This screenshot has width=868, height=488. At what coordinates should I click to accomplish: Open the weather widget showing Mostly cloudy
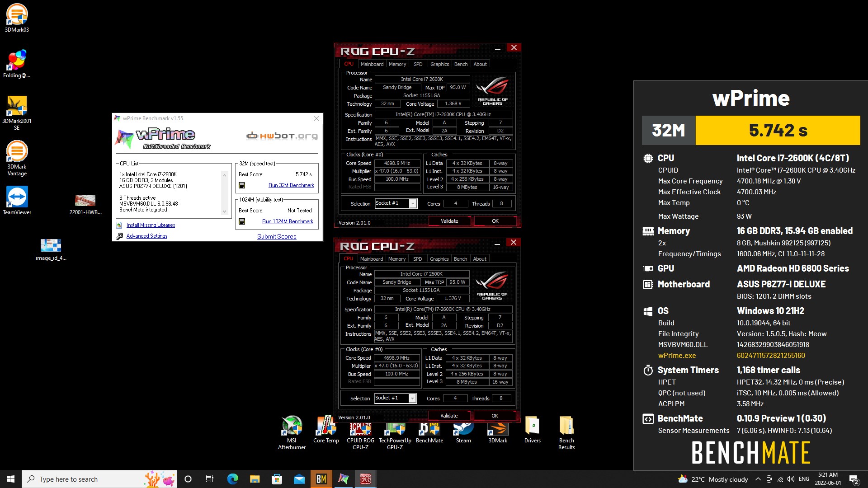[x=712, y=479]
